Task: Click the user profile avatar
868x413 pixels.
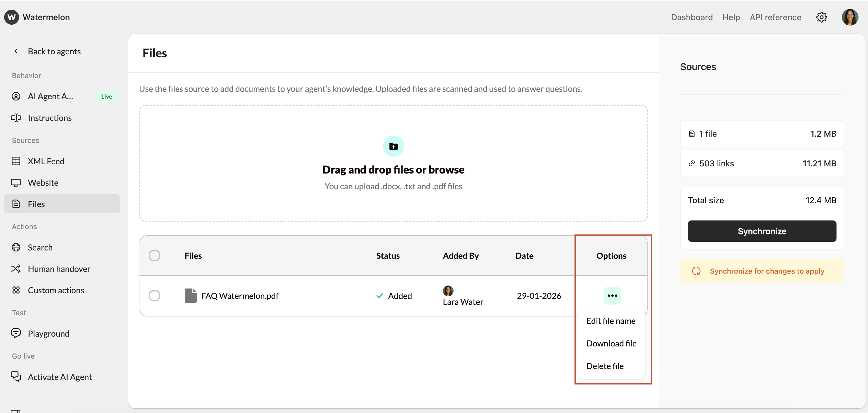Action: [x=850, y=17]
